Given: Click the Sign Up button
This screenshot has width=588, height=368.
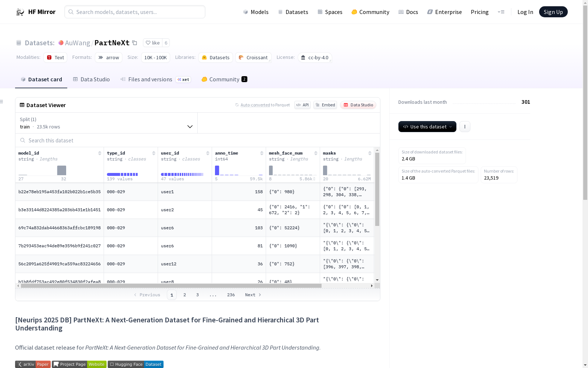Looking at the screenshot, I should pyautogui.click(x=553, y=12).
